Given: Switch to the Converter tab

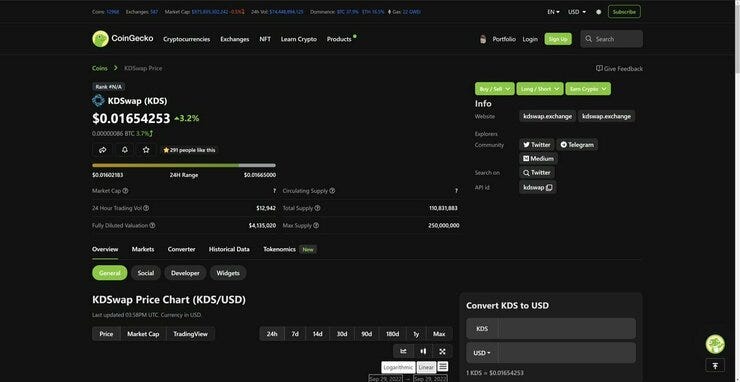Looking at the screenshot, I should click(182, 249).
